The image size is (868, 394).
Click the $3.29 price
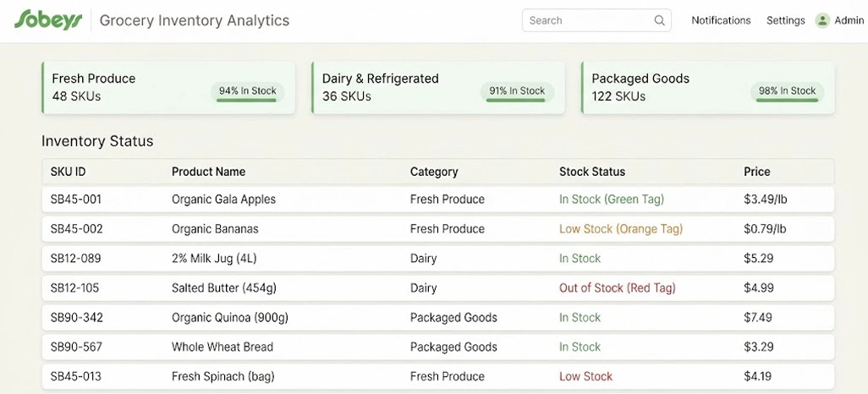coord(759,347)
